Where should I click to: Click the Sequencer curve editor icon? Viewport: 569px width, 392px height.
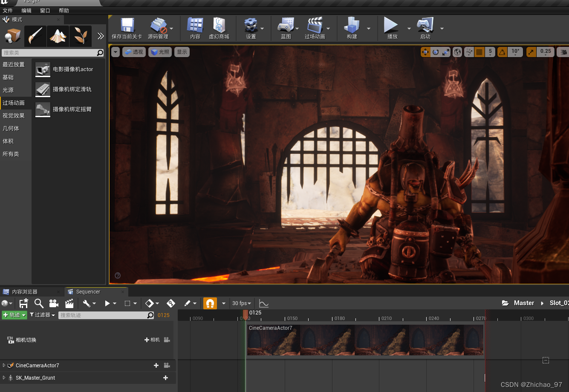coord(264,303)
